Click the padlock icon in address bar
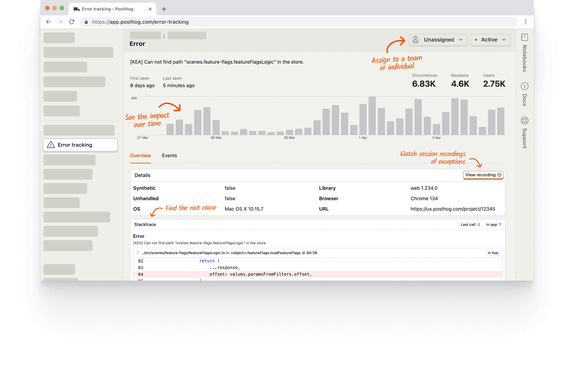 86,22
